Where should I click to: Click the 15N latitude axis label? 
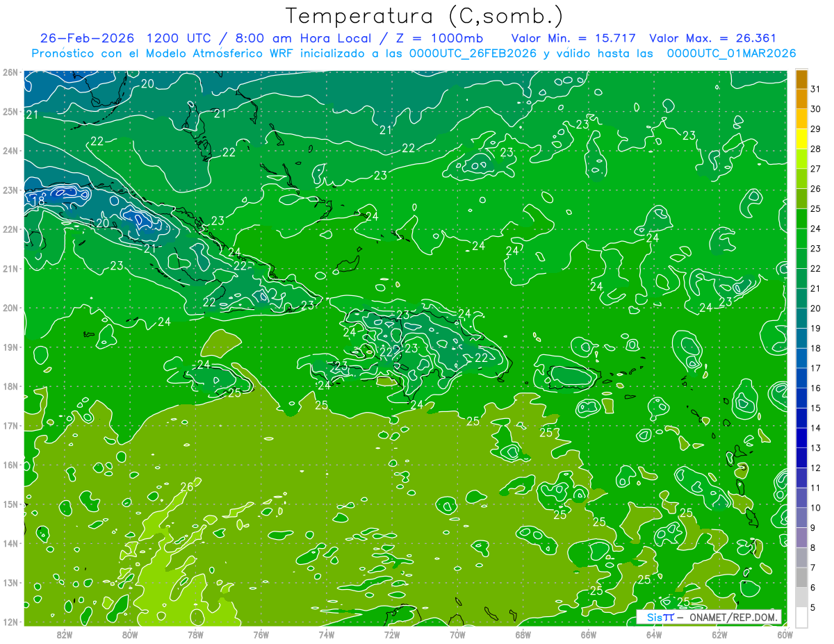[x=10, y=504]
